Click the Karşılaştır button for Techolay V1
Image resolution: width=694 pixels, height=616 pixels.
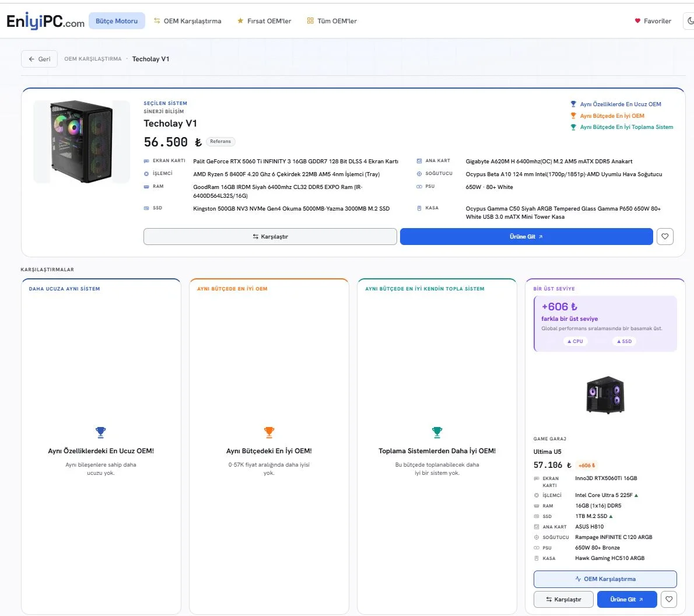270,236
